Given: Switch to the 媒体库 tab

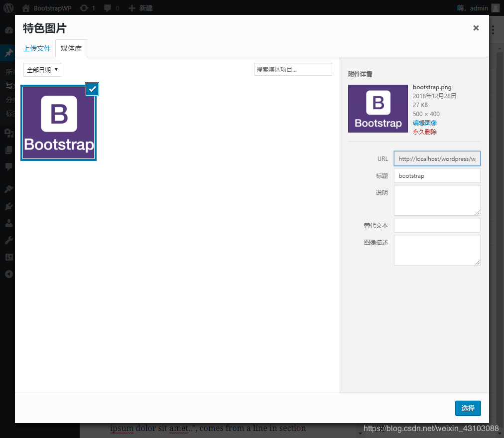Looking at the screenshot, I should (71, 48).
